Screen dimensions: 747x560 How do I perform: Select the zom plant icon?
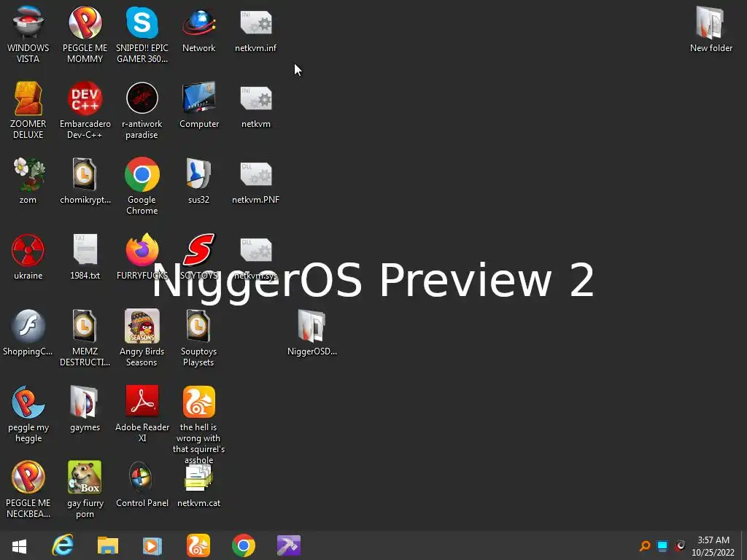coord(28,181)
